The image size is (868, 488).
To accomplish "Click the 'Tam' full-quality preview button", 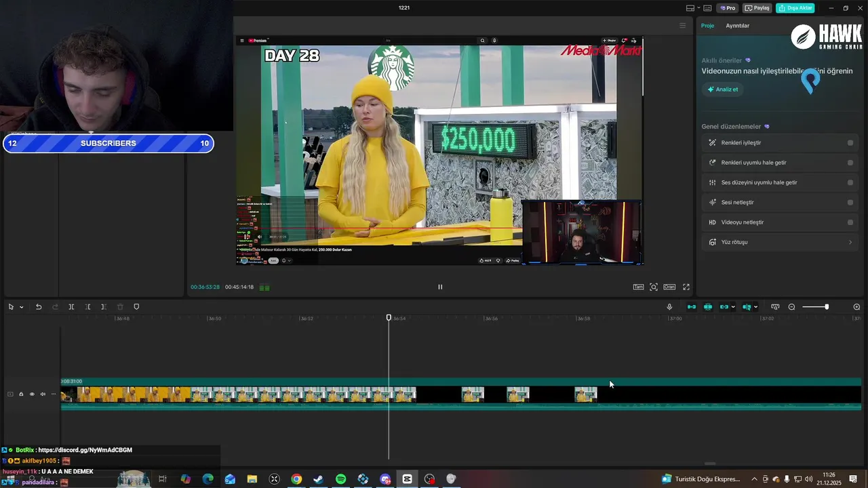I will pos(638,287).
